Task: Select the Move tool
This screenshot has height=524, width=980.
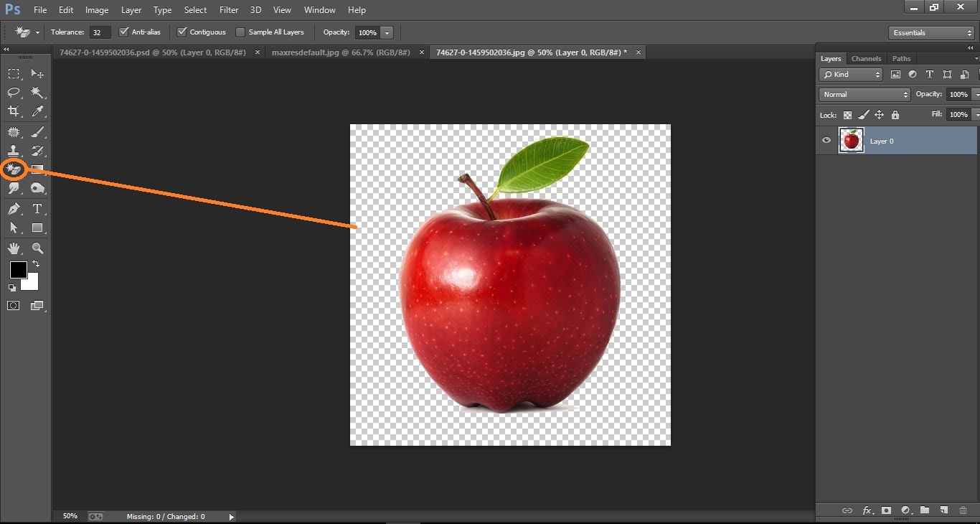Action: 37,73
